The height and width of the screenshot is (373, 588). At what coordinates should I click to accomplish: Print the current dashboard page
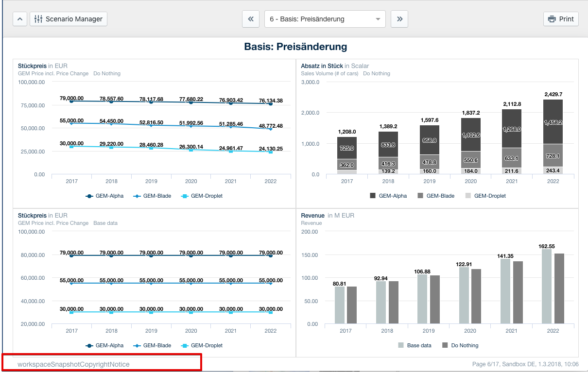click(x=561, y=19)
